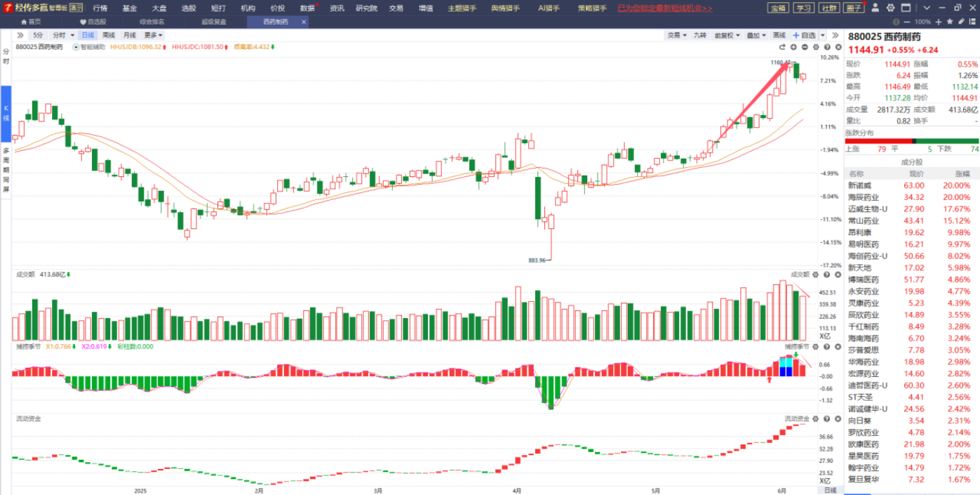Open the 基金 menu
Image resolution: width=980 pixels, height=495 pixels.
130,8
